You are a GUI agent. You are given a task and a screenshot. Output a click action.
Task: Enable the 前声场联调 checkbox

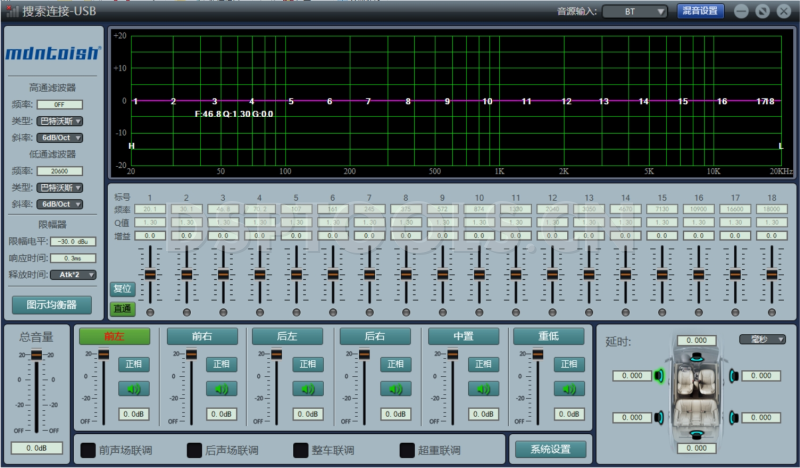(88, 450)
